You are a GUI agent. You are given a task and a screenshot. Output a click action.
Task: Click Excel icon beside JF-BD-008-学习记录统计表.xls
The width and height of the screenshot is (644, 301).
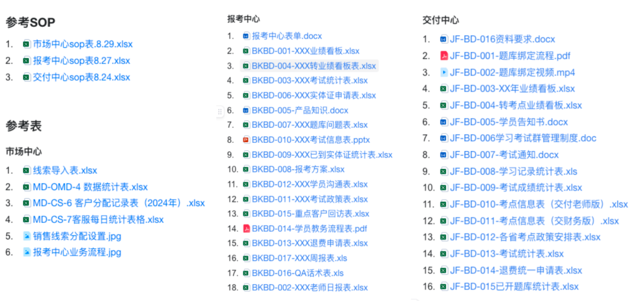click(x=444, y=171)
